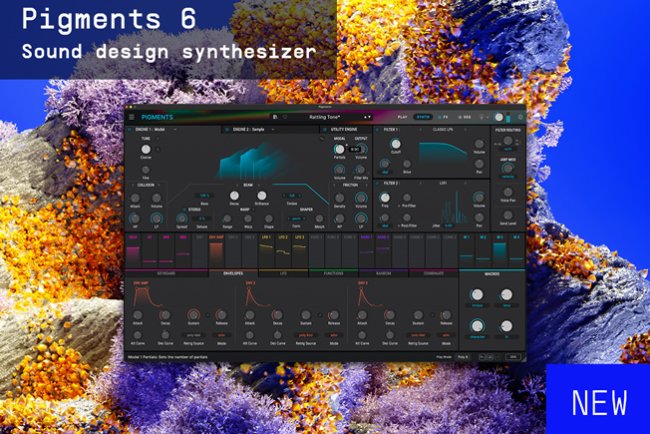
Task: Open ENV 3 Mode dropdown
Action: click(x=446, y=335)
